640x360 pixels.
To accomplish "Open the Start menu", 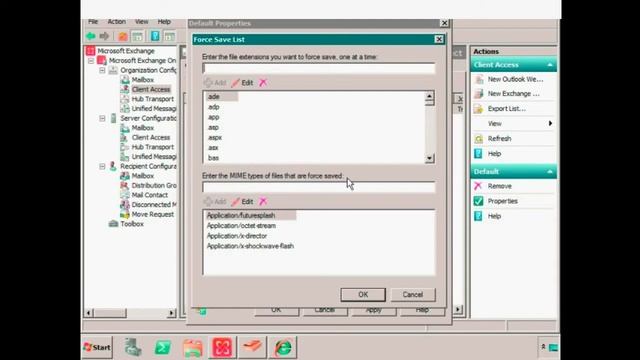I will pyautogui.click(x=97, y=347).
